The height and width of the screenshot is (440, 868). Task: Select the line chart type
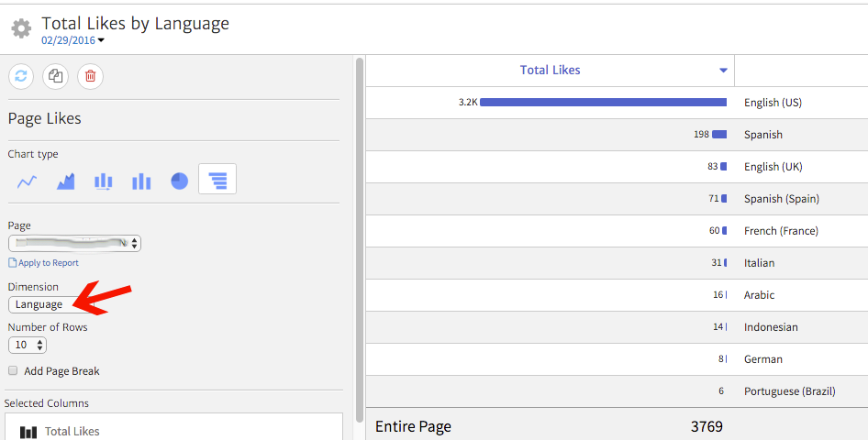[x=27, y=181]
